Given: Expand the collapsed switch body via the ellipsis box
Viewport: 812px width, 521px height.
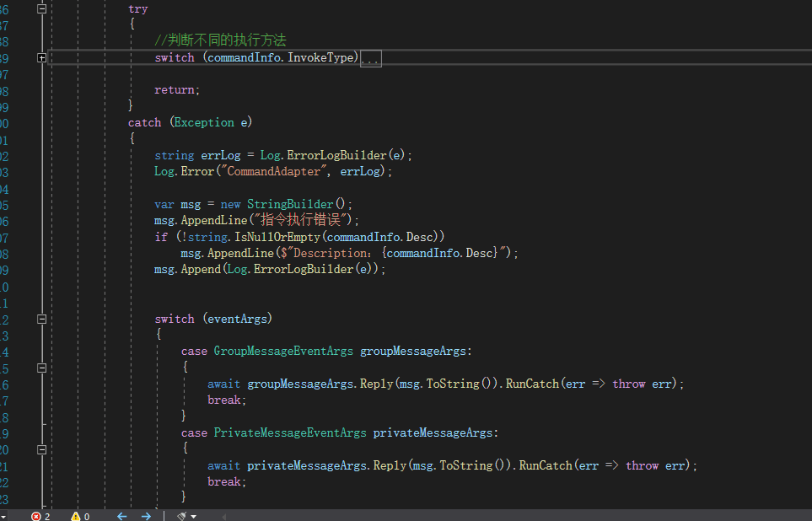Looking at the screenshot, I should pyautogui.click(x=369, y=58).
